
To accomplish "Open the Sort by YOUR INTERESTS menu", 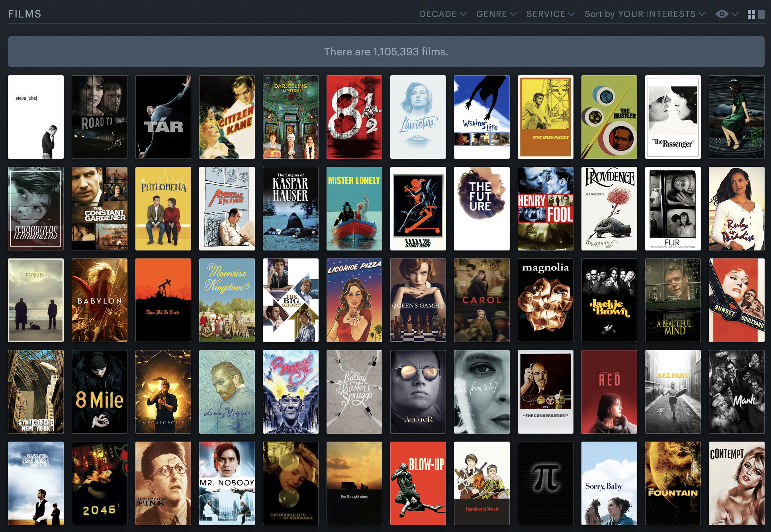I will [645, 14].
